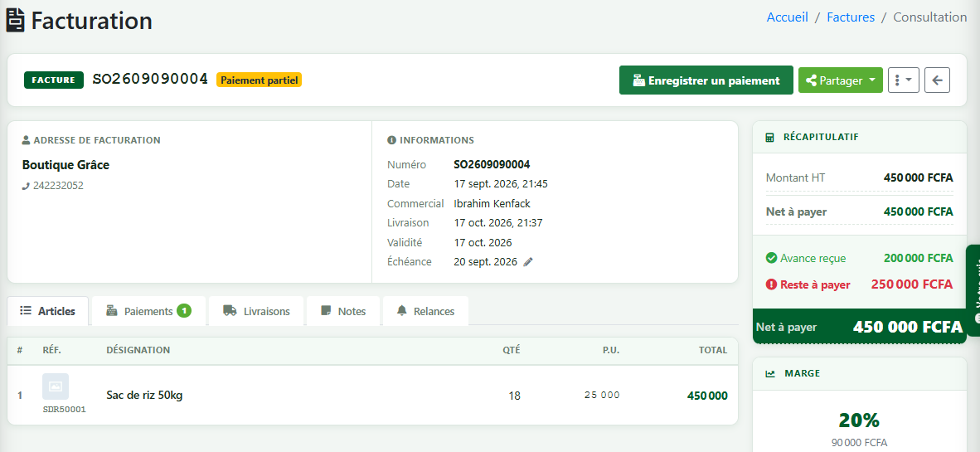Click the phone icon beside 242232052

click(26, 186)
